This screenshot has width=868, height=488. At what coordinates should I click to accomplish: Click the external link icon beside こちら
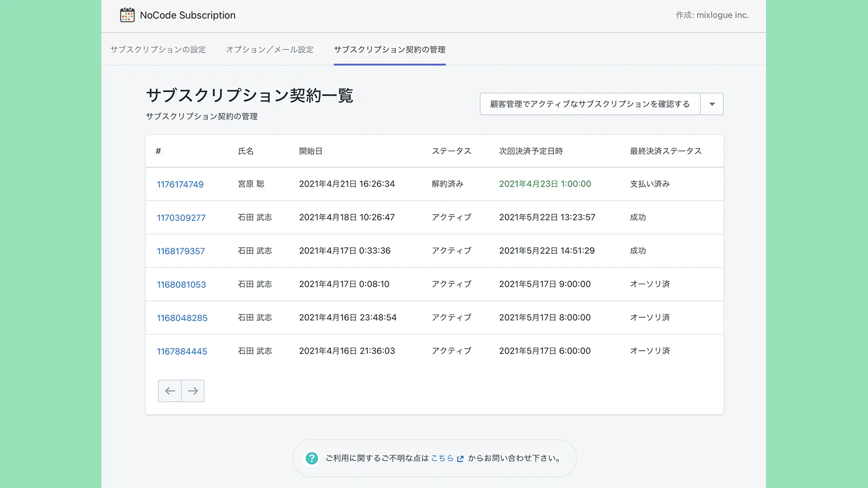click(x=461, y=459)
